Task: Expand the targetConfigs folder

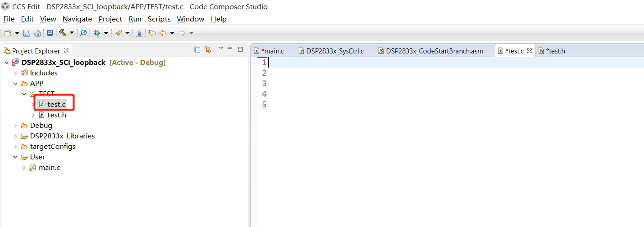Action: [15, 147]
